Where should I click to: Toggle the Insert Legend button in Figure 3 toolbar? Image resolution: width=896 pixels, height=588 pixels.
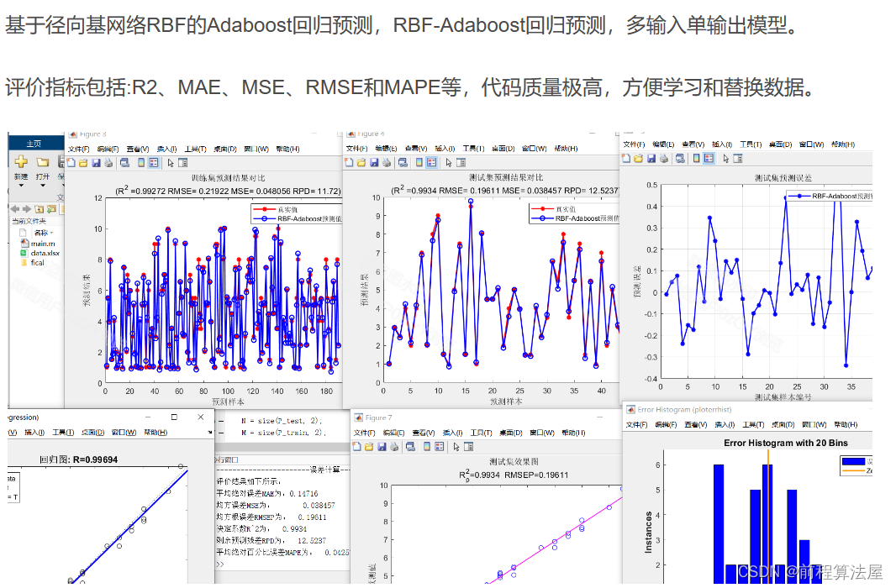tap(153, 162)
